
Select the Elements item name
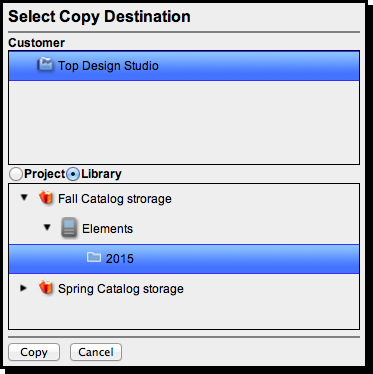click(x=107, y=229)
